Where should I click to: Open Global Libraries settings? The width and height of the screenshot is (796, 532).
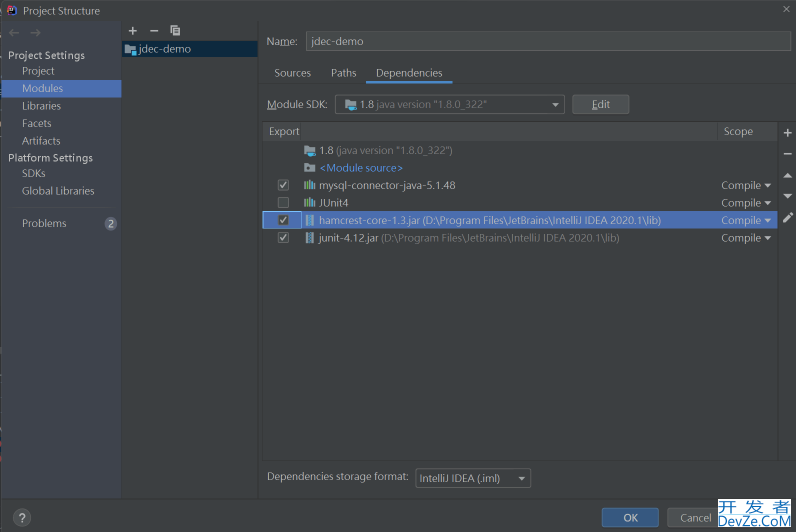58,191
